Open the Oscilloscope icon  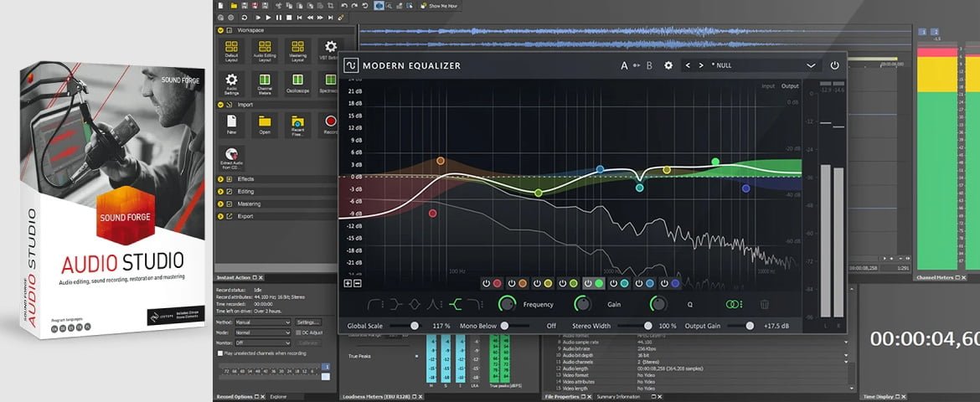[298, 84]
